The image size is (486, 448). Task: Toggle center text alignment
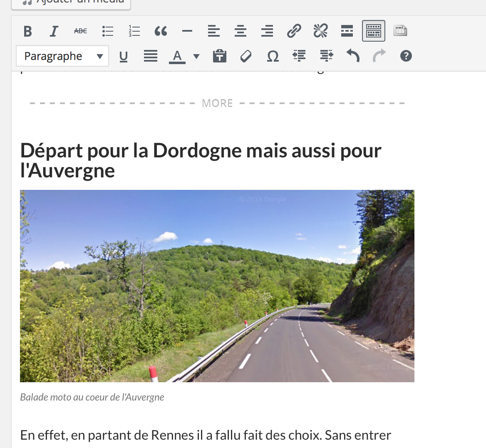coord(241,31)
